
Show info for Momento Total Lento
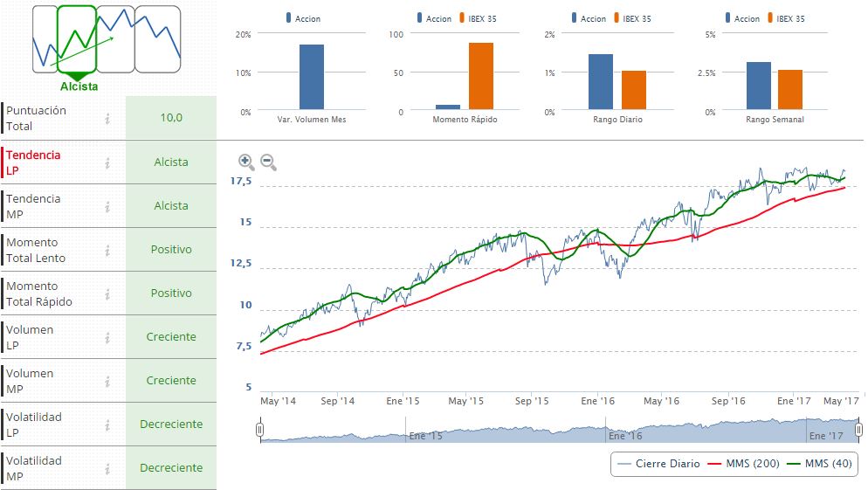[107, 250]
